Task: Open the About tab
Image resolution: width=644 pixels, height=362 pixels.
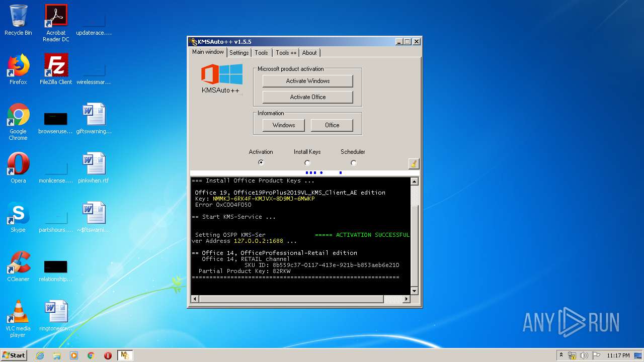Action: tap(309, 53)
